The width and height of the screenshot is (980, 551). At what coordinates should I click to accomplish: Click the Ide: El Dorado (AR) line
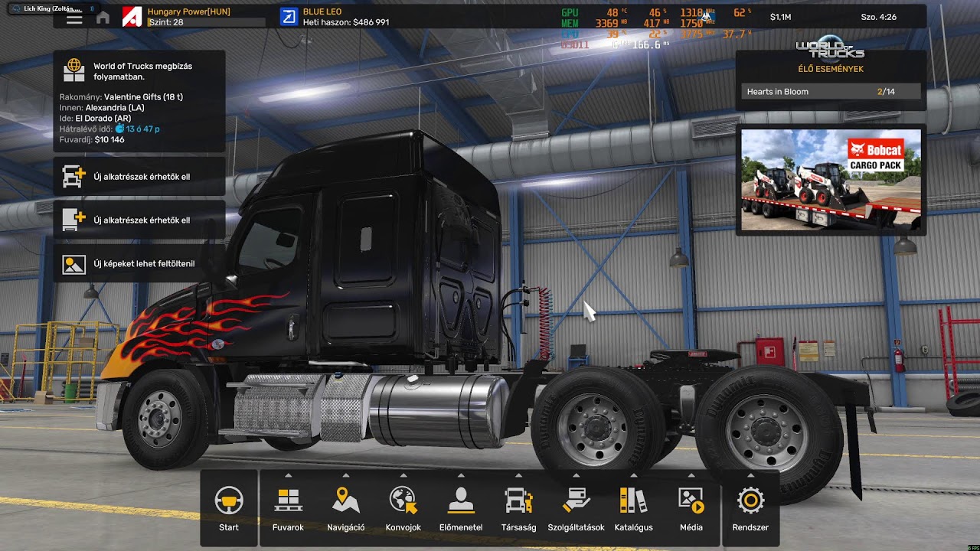pyautogui.click(x=95, y=119)
